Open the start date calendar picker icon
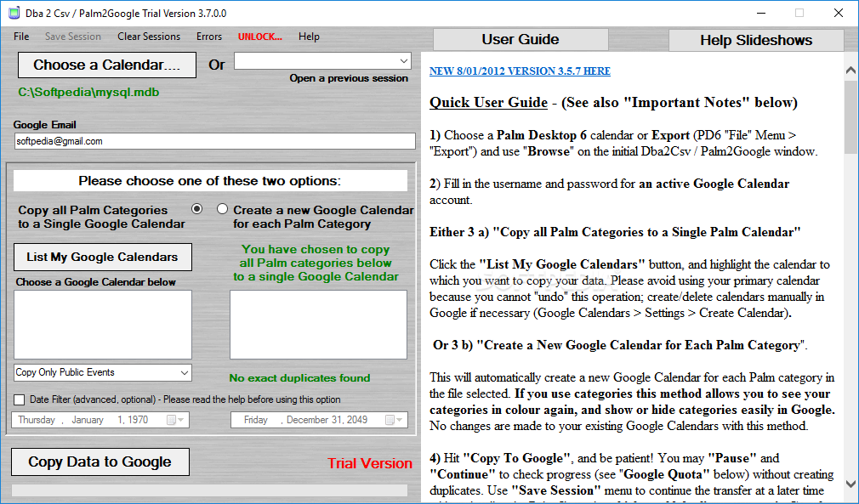The width and height of the screenshot is (859, 504). [175, 420]
